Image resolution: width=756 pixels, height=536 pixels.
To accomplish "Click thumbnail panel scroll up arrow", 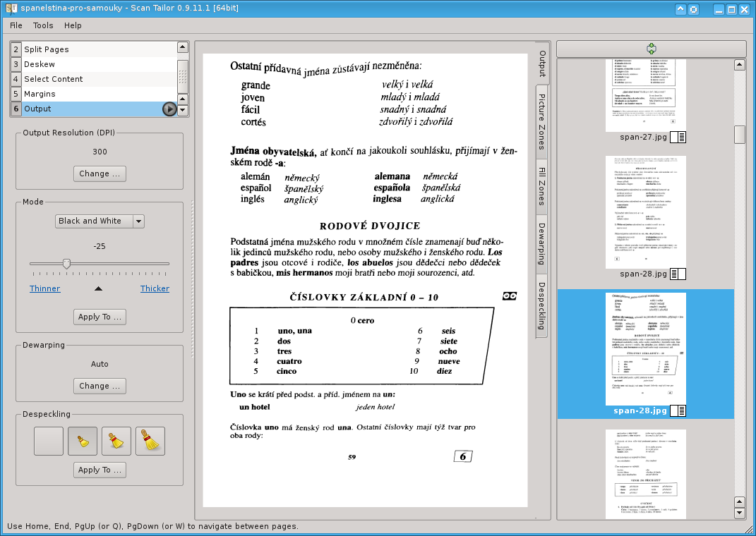I will pos(740,65).
